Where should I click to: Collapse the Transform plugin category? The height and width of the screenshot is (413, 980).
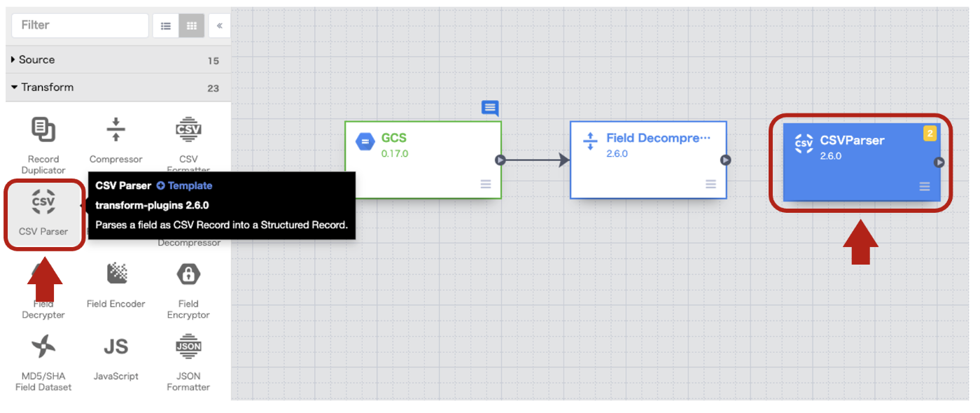(x=118, y=87)
